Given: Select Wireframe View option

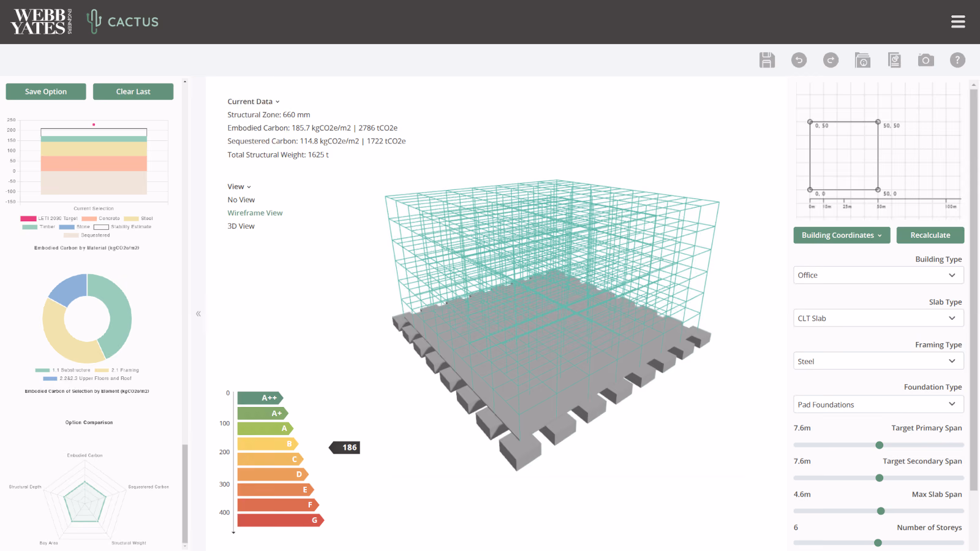Looking at the screenshot, I should click(255, 213).
